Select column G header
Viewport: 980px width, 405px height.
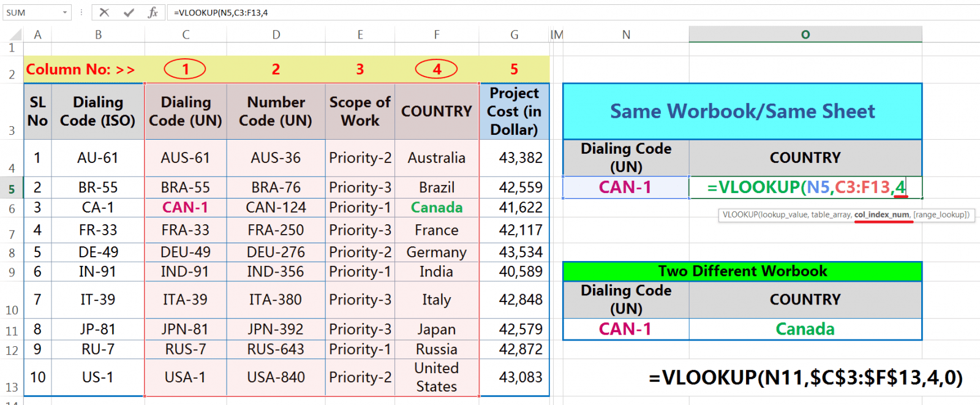tap(514, 35)
